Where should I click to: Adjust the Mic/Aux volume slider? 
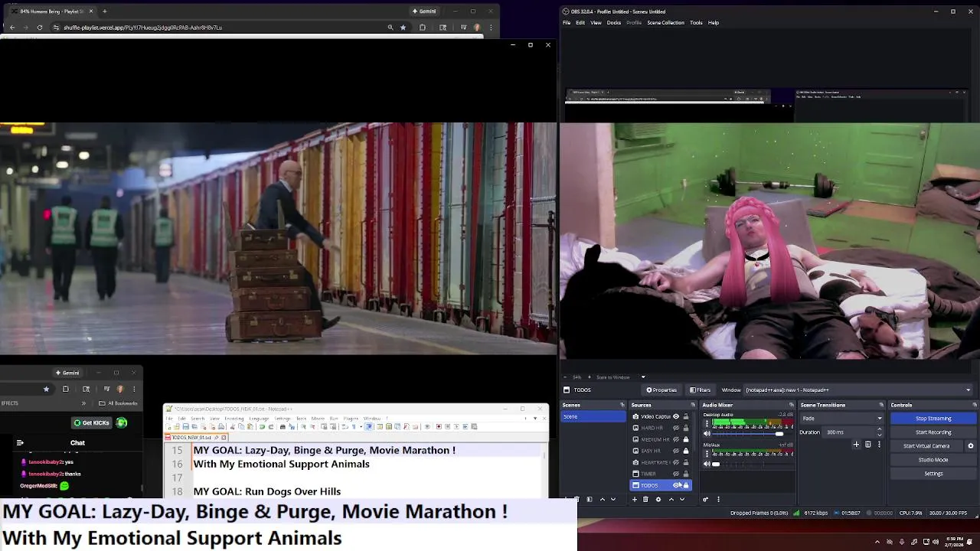point(753,464)
